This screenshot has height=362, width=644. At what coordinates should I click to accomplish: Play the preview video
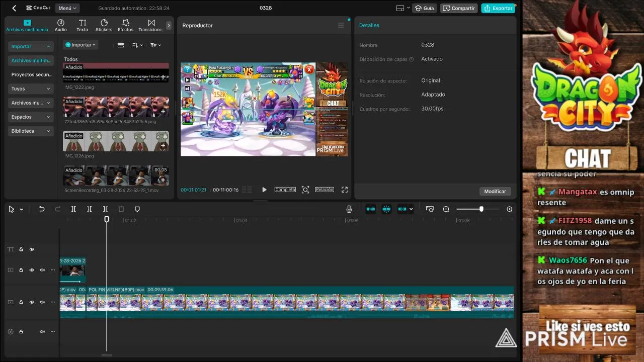pos(264,190)
